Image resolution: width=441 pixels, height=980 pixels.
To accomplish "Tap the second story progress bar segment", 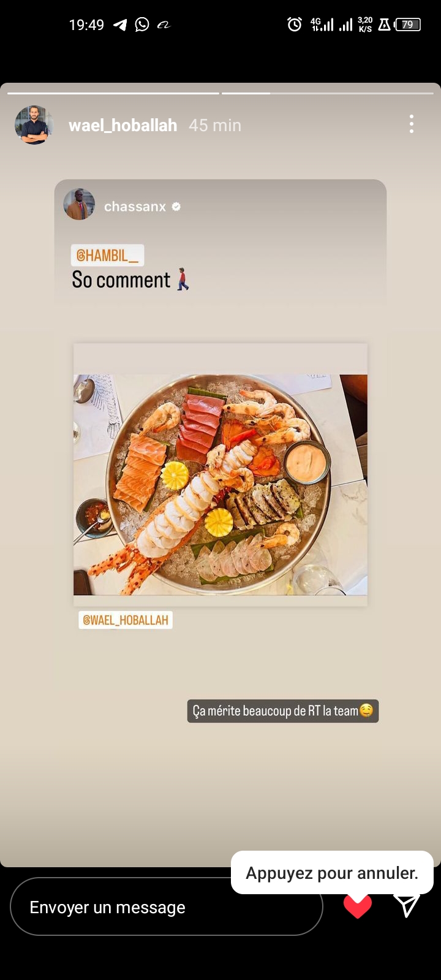I will (328, 93).
